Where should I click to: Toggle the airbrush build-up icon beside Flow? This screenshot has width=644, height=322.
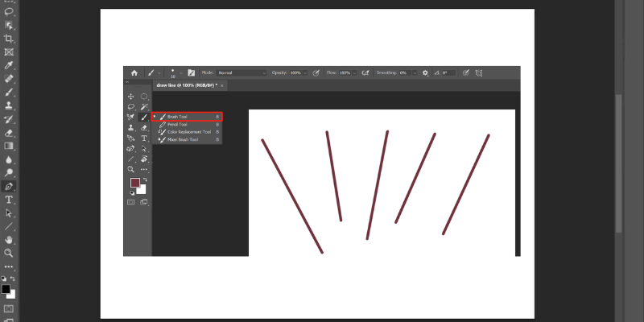pyautogui.click(x=365, y=72)
